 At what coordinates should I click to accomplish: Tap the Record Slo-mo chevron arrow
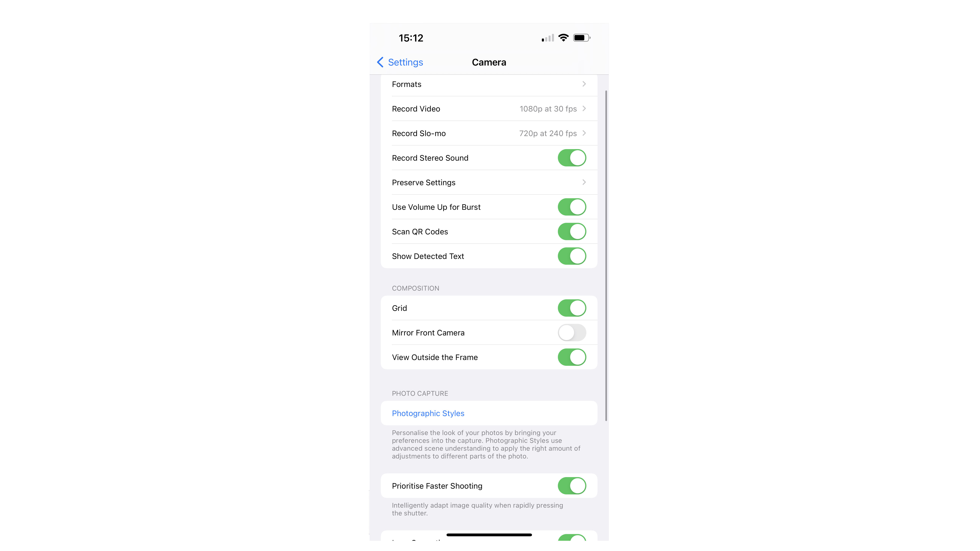585,133
